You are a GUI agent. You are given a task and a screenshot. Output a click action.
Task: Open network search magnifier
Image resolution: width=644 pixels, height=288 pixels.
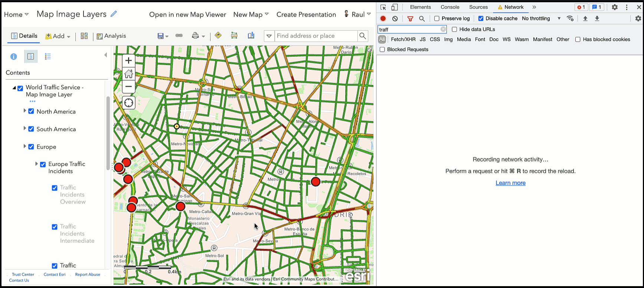coord(422,19)
